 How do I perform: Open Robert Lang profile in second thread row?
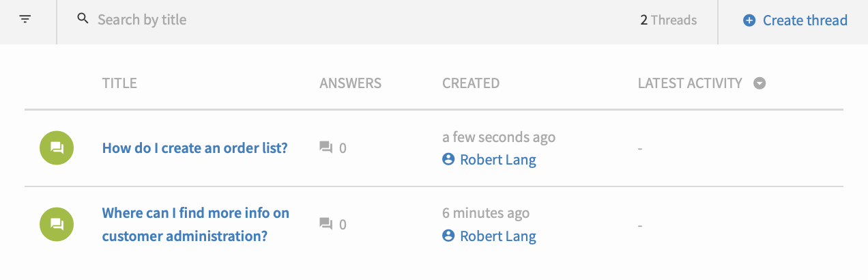[498, 236]
